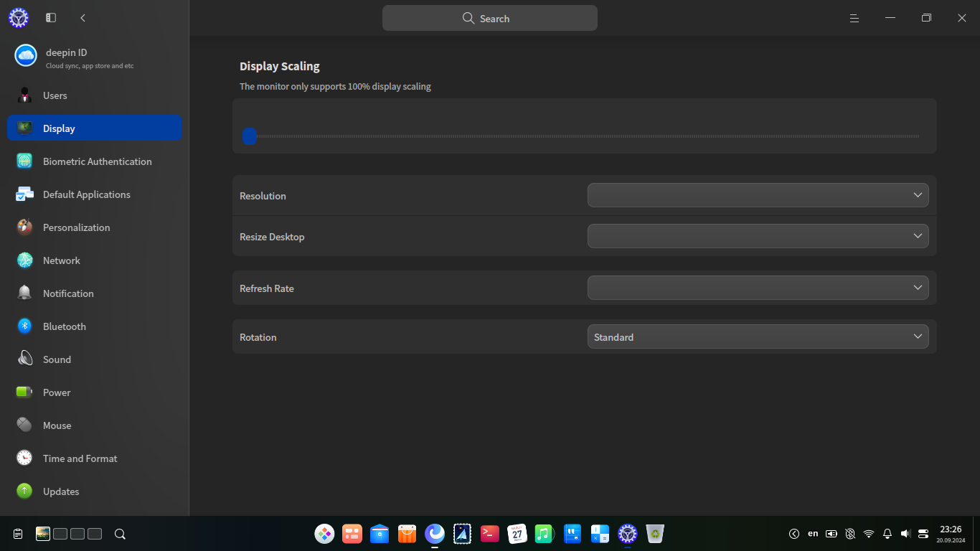Open the calculator icon in dock
The image size is (980, 551).
tap(600, 533)
